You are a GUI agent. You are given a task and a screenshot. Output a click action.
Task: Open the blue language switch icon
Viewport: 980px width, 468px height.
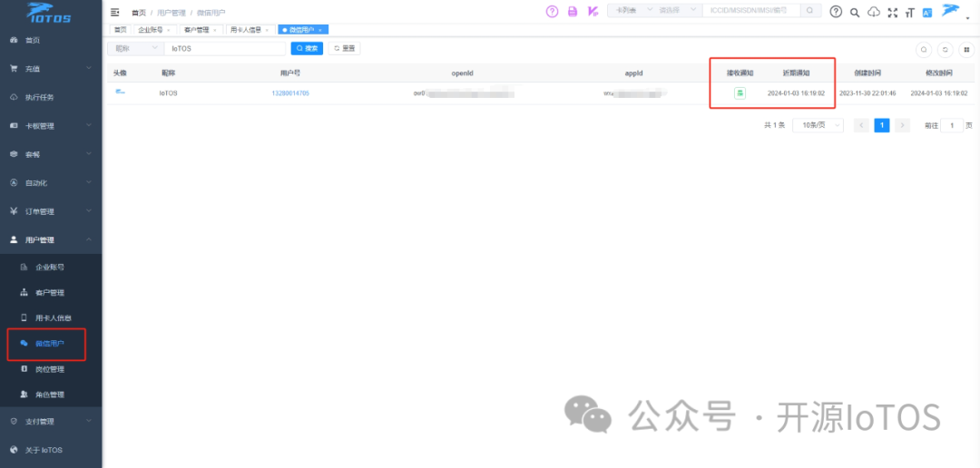tap(927, 13)
